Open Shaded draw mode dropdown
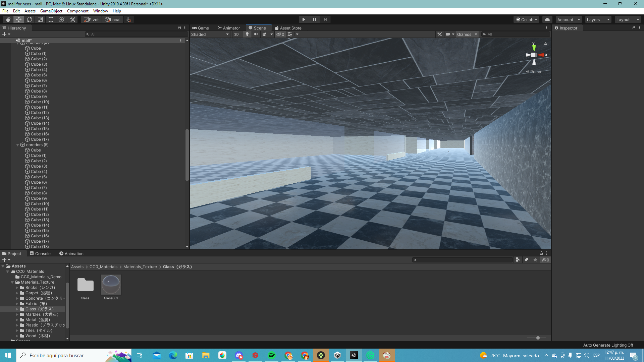 point(210,34)
